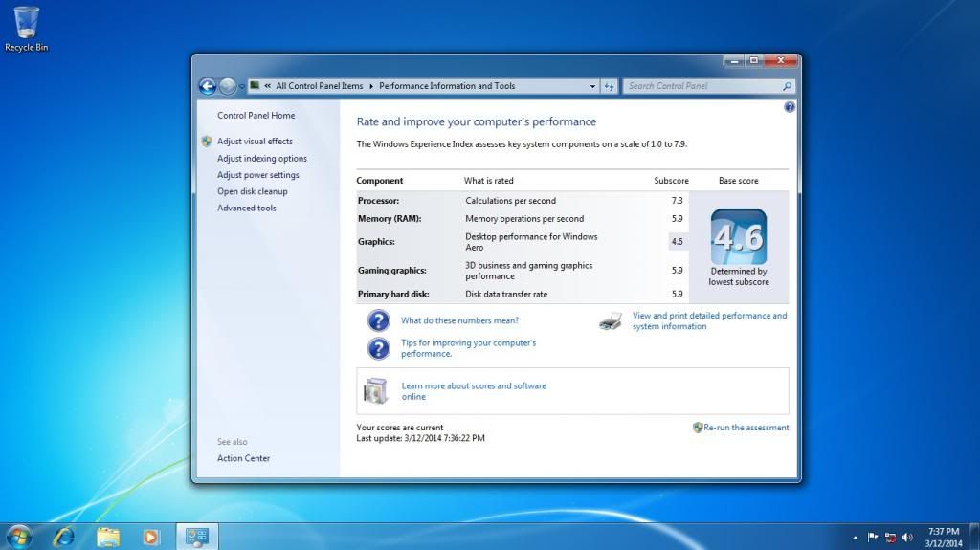Open the Windows Start menu
The width and height of the screenshot is (980, 550).
coord(18,536)
